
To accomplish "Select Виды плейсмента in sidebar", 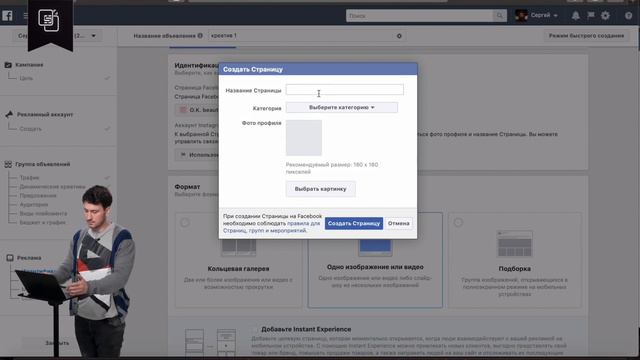I will [x=43, y=213].
